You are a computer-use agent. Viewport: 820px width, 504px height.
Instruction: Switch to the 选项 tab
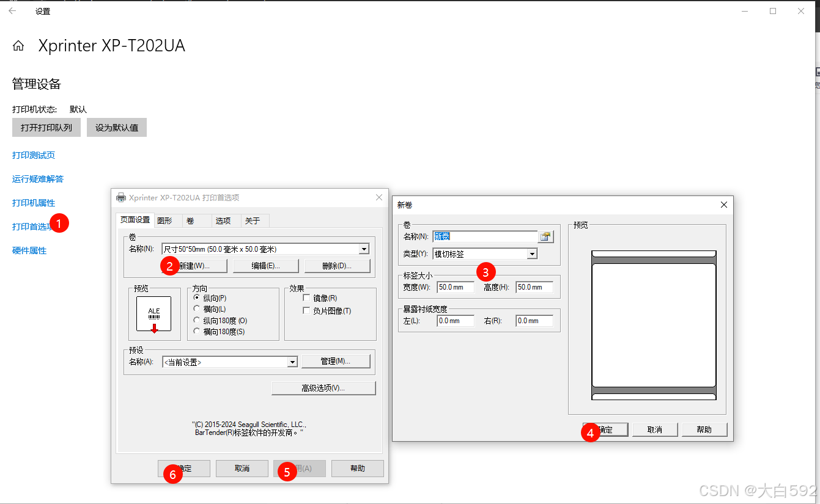click(x=223, y=221)
